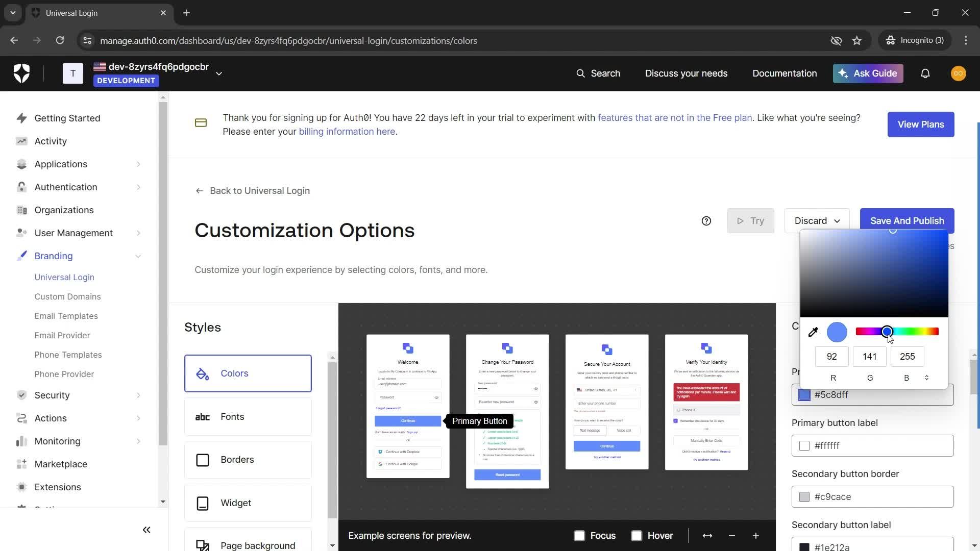
Task: Bookmark this page with the star icon
Action: tap(857, 40)
